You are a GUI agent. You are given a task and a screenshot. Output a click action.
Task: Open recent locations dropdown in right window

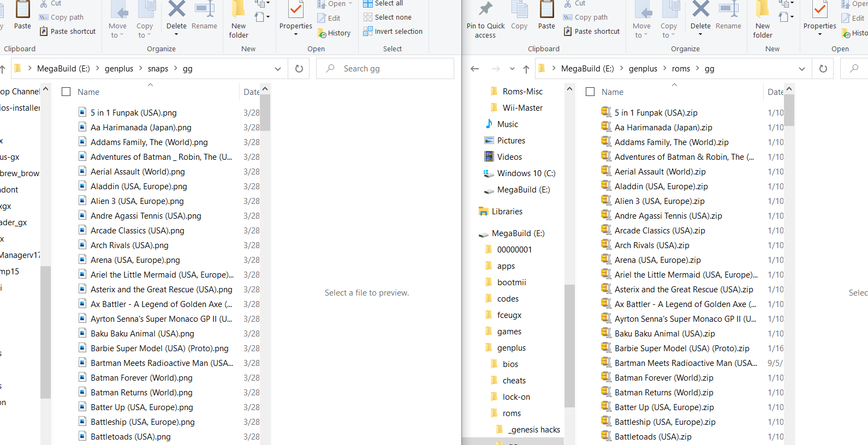[512, 69]
